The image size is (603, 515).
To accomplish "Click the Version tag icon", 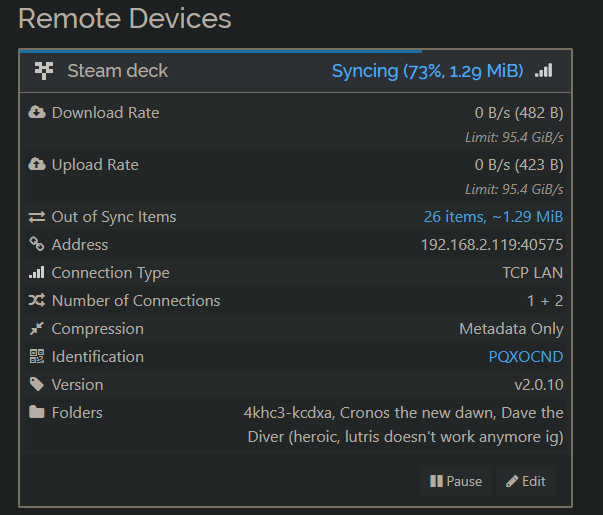I will click(37, 385).
